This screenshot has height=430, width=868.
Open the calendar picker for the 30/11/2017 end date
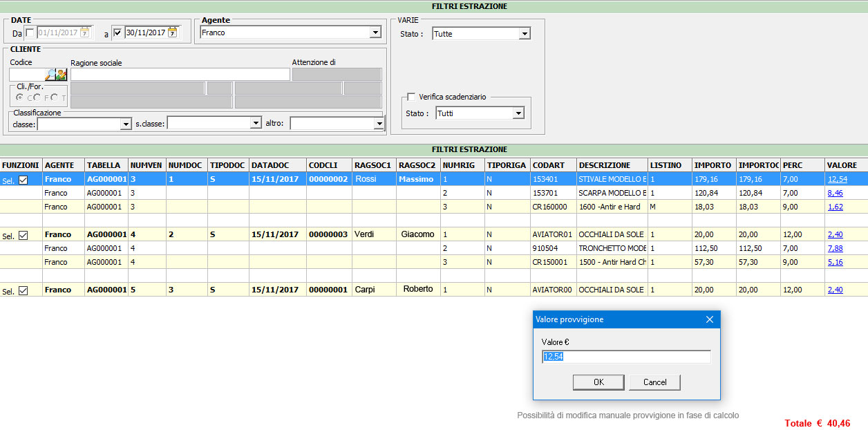173,32
